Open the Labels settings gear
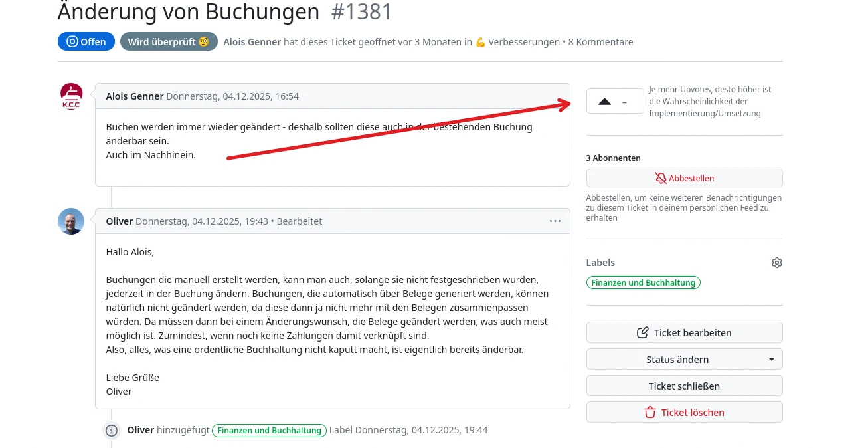The width and height of the screenshot is (868, 448). pos(776,263)
